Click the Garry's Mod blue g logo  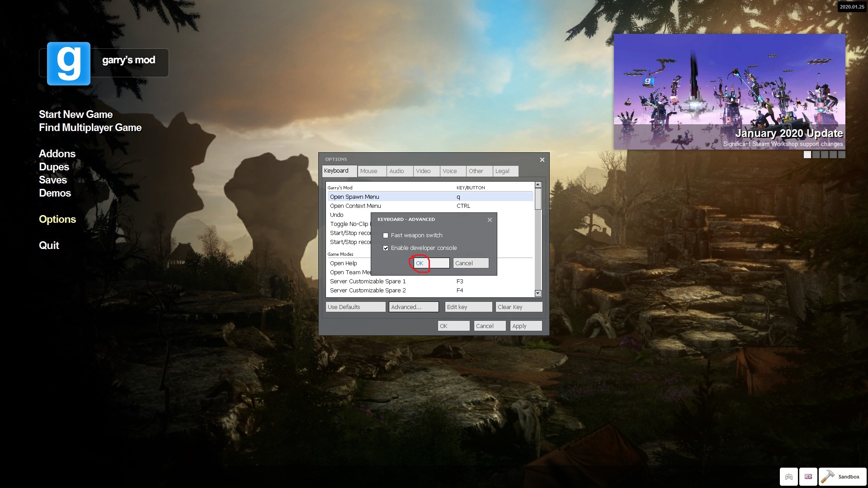tap(69, 64)
